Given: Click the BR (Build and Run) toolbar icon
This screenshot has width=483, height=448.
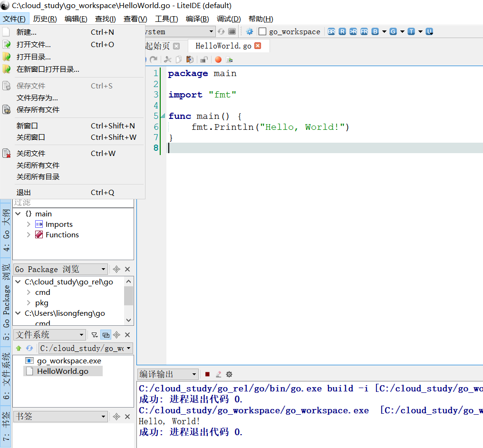Looking at the screenshot, I should [x=331, y=31].
